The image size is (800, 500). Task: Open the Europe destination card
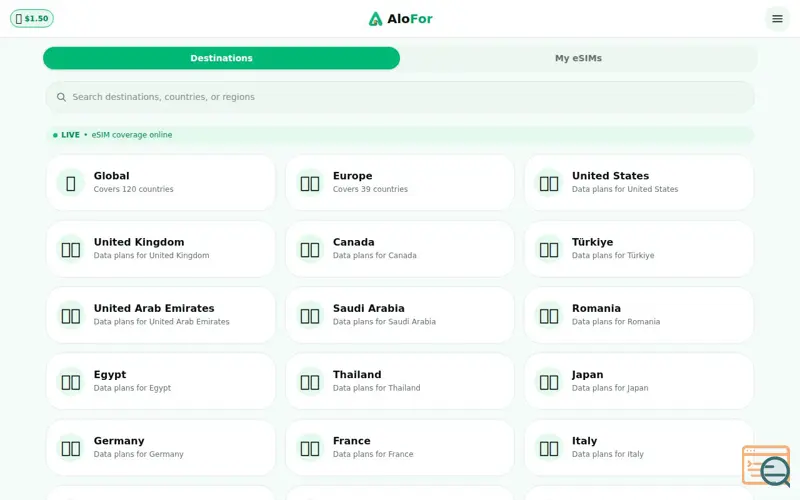tap(400, 183)
